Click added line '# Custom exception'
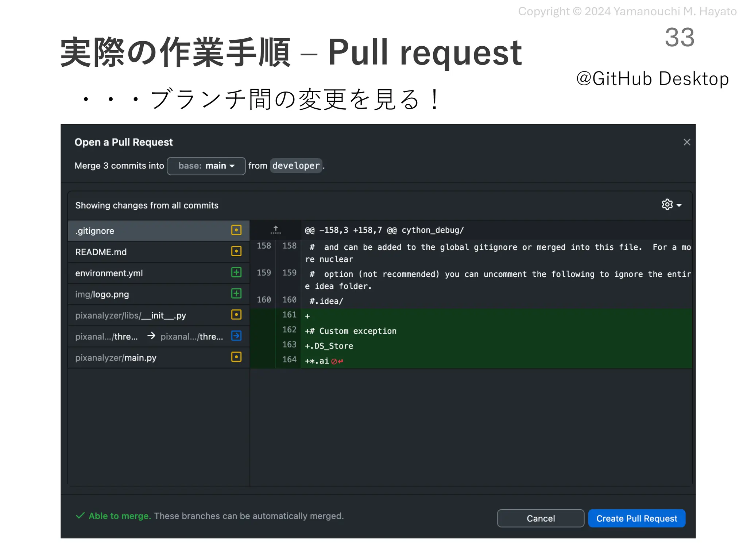The width and height of the screenshot is (747, 560). click(x=471, y=331)
